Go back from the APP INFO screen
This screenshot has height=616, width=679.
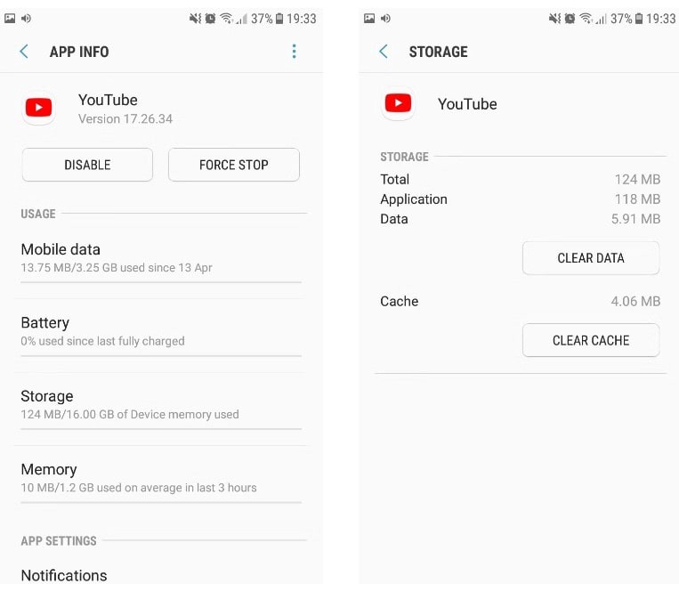point(24,52)
